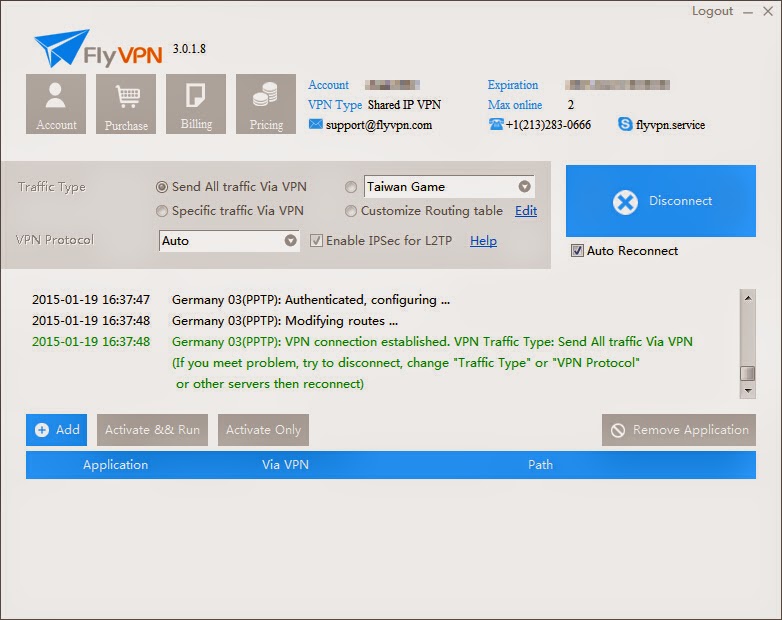Open the Pricing coins icon
Screen dimensions: 782x620
(x=266, y=104)
